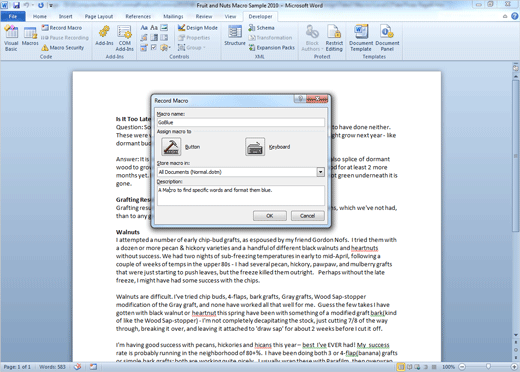Click the XML Structure icon
520x372 pixels.
point(235,36)
